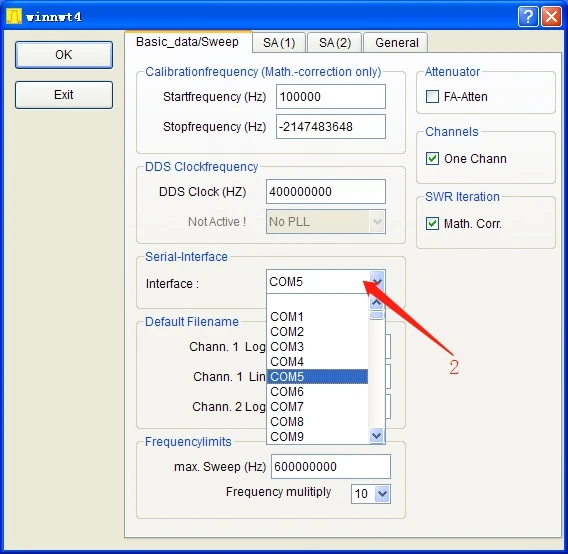This screenshot has width=568, height=554.
Task: Enable the FA-Atten checkbox
Action: 432,97
